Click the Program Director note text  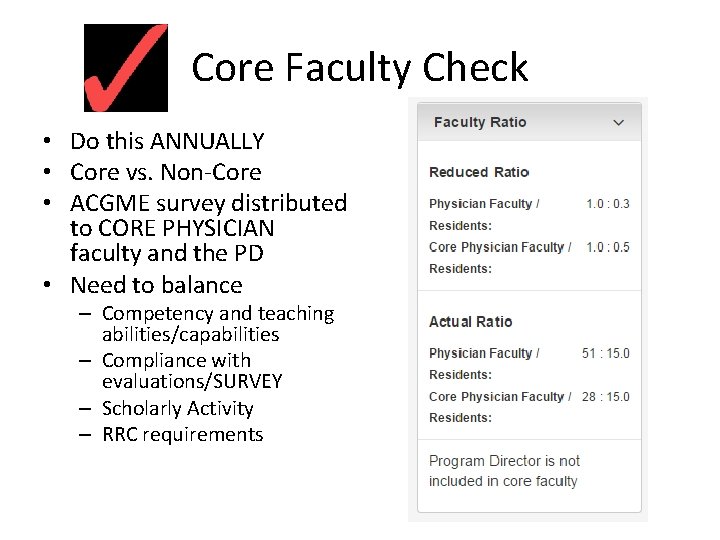pos(504,471)
